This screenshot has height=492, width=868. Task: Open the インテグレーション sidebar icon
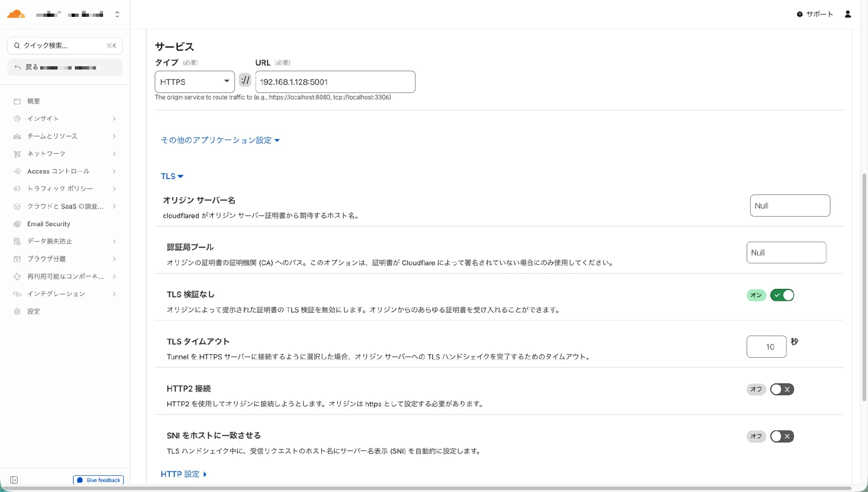click(17, 294)
